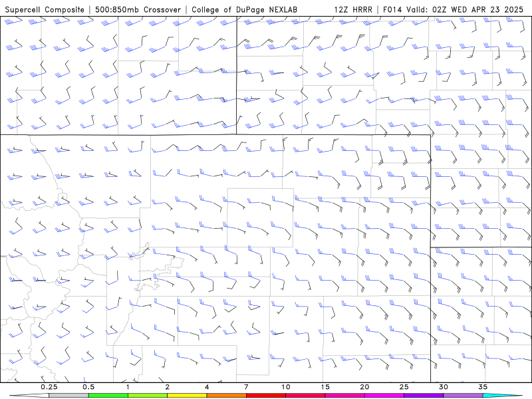Screen dimensions: 532x399
Task: Click the legend value 35
Action: [x=483, y=387]
